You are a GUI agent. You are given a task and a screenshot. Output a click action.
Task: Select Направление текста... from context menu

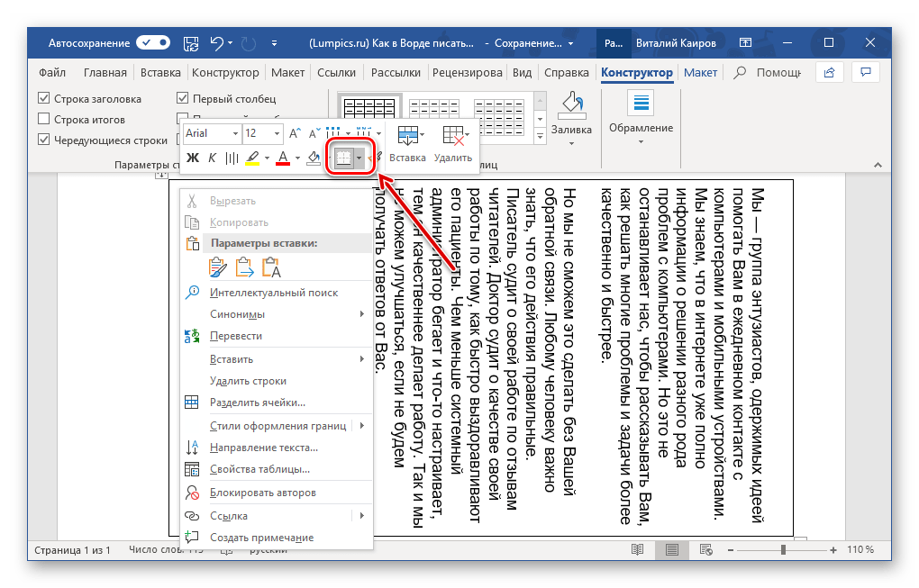(263, 448)
